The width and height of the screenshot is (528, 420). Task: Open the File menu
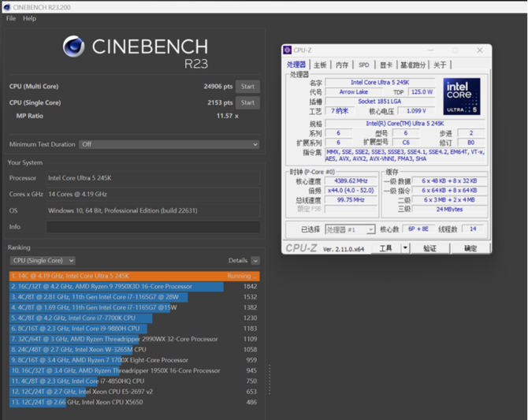point(11,19)
